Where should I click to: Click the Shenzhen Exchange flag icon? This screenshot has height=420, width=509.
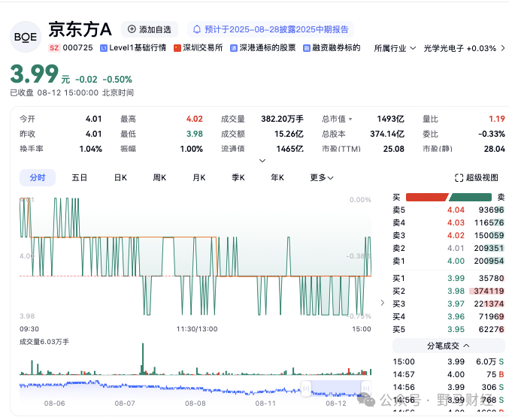[x=177, y=48]
